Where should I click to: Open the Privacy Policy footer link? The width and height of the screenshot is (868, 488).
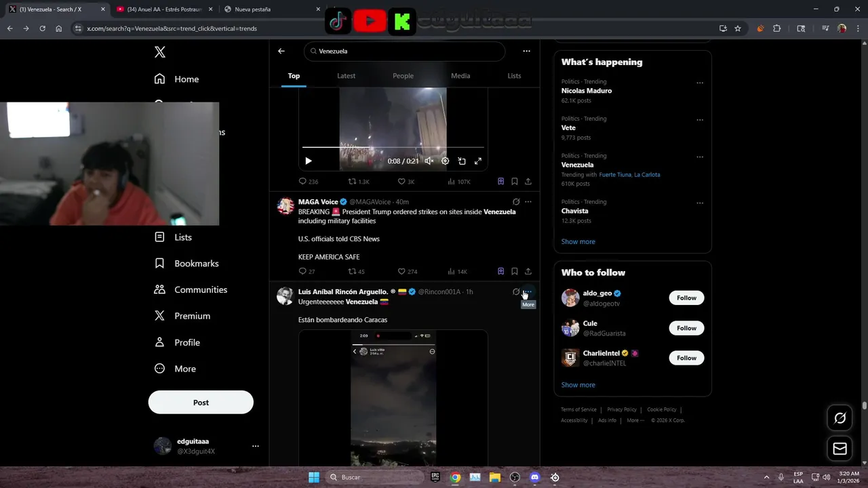click(622, 409)
